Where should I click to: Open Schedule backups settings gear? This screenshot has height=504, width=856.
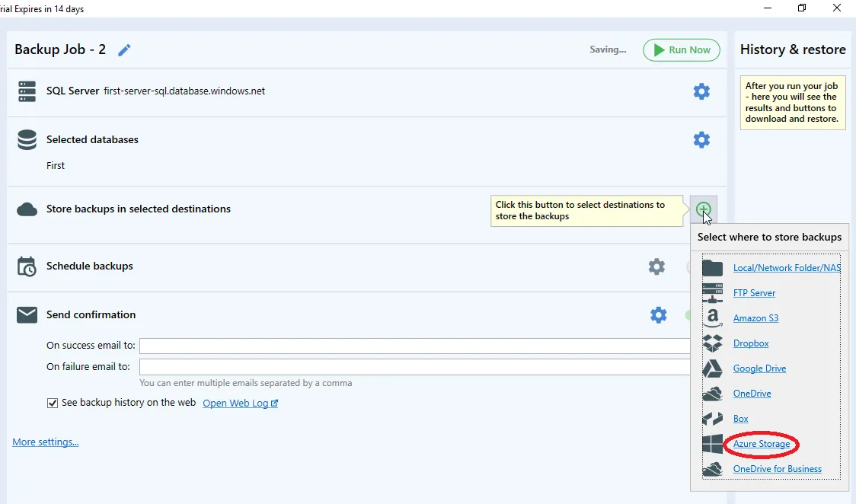[656, 266]
